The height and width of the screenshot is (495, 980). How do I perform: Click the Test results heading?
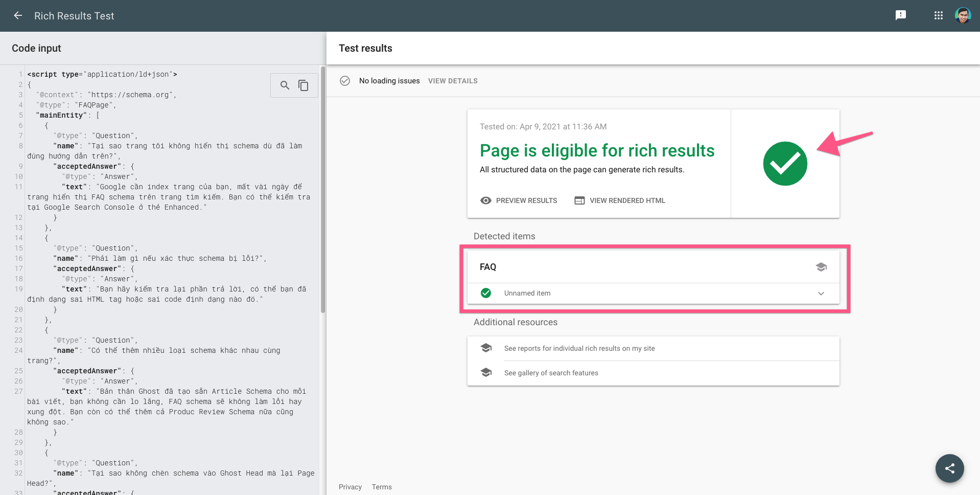click(x=365, y=48)
